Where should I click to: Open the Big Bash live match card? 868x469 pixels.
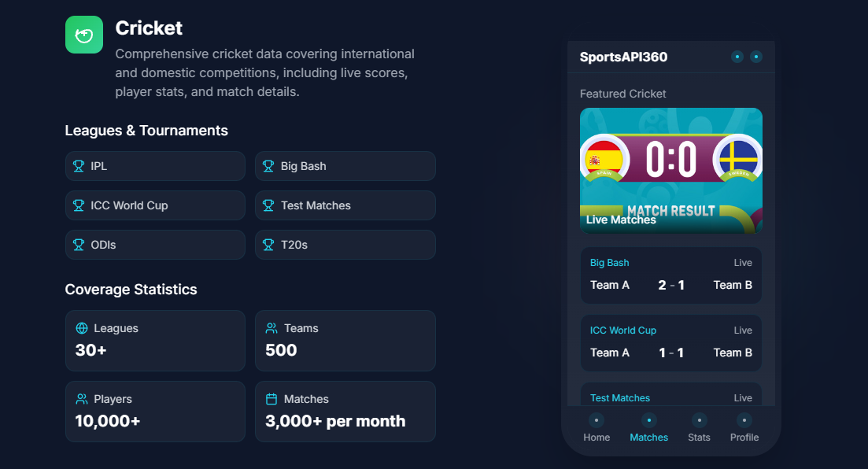(x=671, y=275)
